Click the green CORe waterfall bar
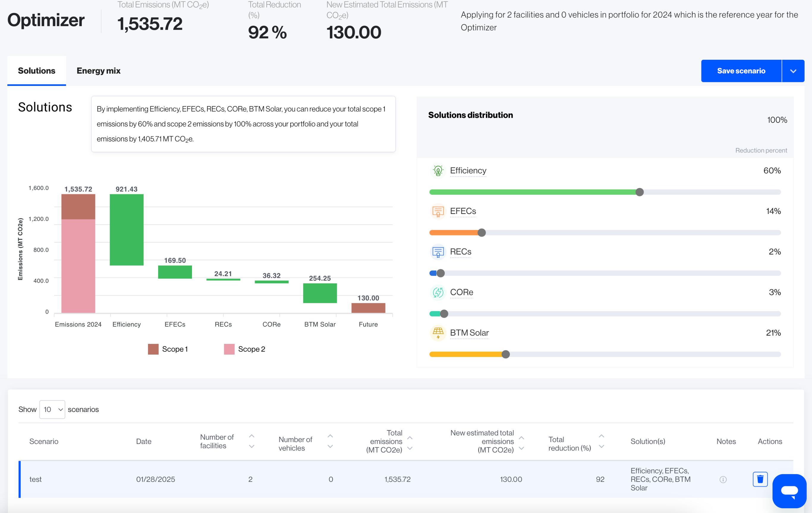 click(x=271, y=282)
